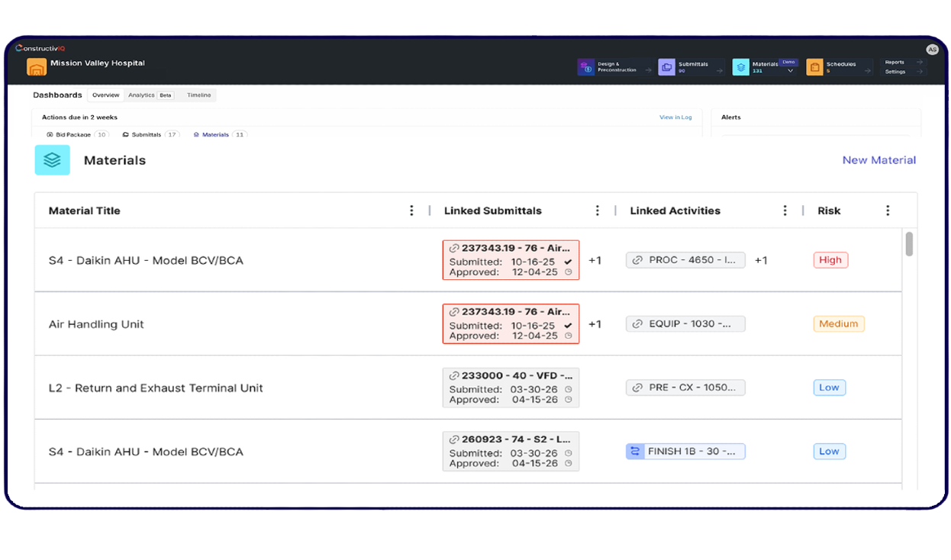This screenshot has width=951, height=560.
Task: Click the New Material link
Action: point(879,160)
